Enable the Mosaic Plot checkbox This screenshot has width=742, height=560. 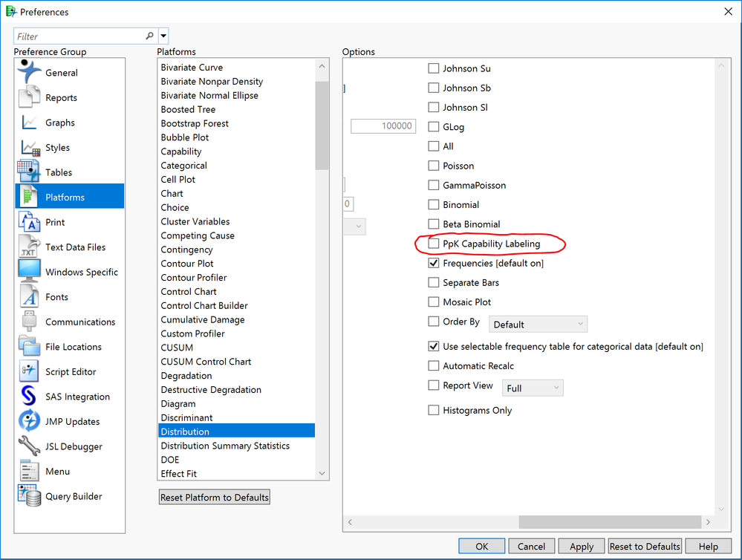[434, 302]
